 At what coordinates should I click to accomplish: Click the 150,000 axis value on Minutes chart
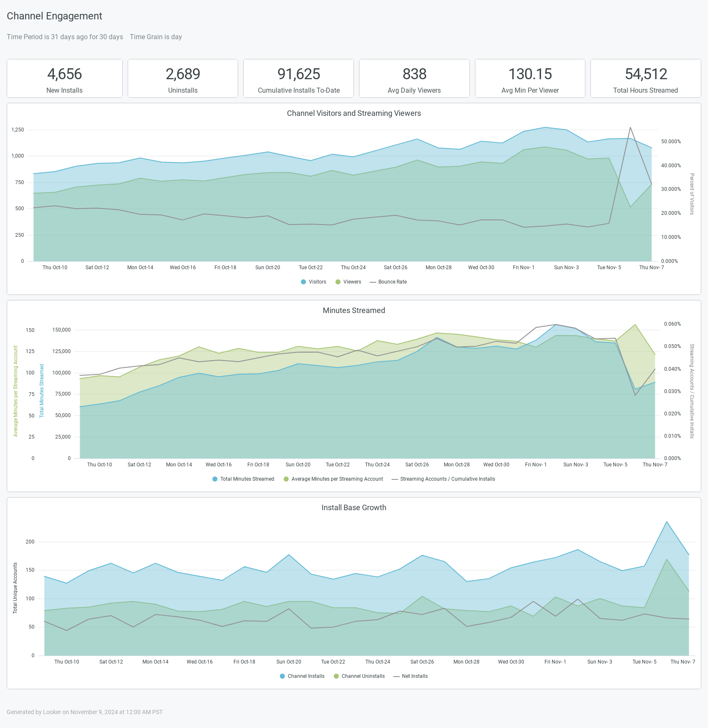point(62,330)
